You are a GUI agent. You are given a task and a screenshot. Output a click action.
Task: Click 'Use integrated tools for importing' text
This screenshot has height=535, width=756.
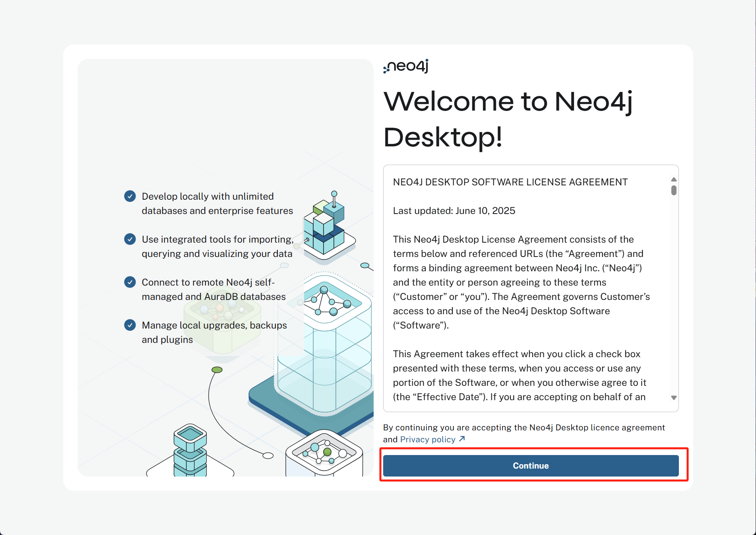pyautogui.click(x=218, y=246)
